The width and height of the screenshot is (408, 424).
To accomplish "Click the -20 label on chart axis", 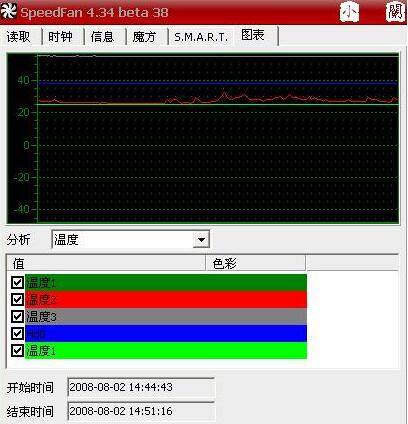I will 21,177.
